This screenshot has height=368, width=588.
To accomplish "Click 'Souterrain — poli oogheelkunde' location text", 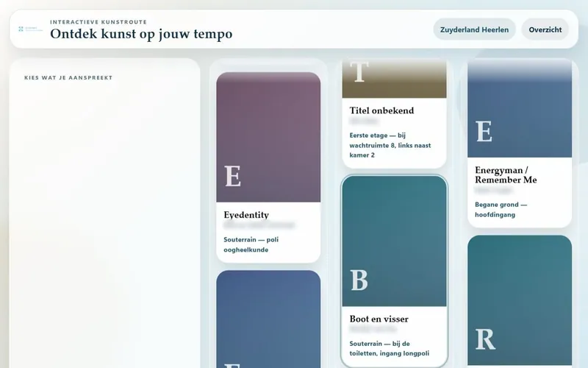I will pos(251,244).
